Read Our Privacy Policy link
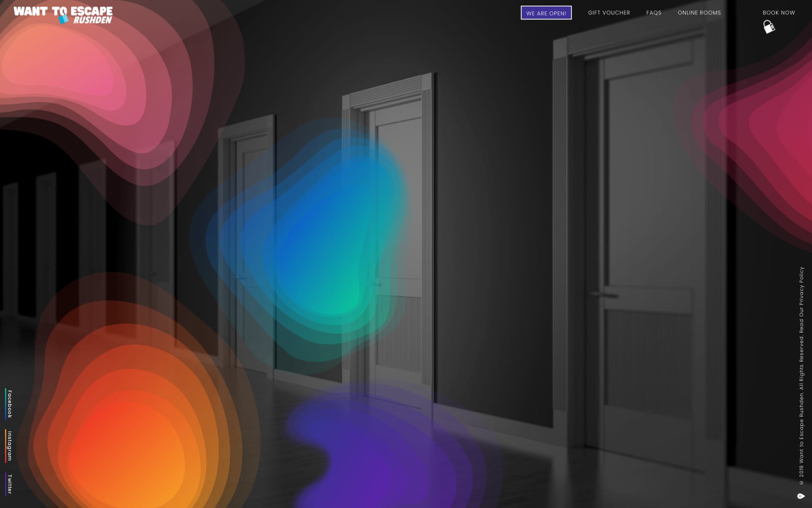812x508 pixels. pos(801,300)
